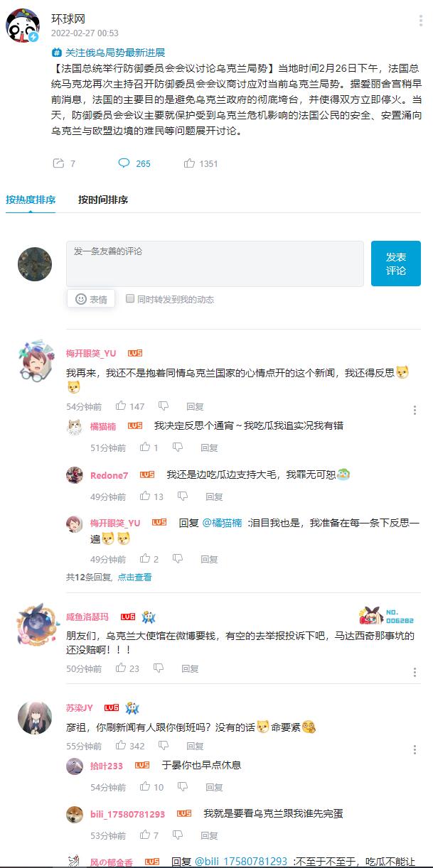Submit with the 发表评论 button
Screen dimensions: 433x868
tap(396, 264)
